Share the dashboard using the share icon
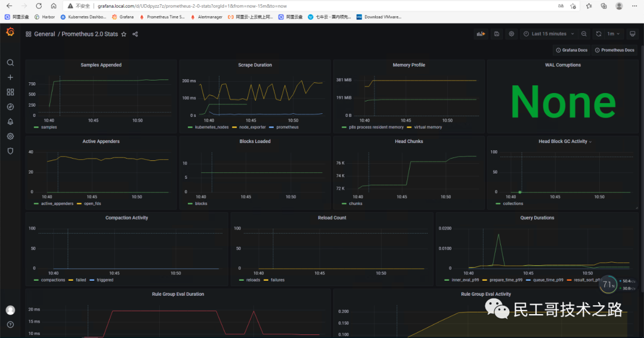The image size is (644, 338). [135, 34]
